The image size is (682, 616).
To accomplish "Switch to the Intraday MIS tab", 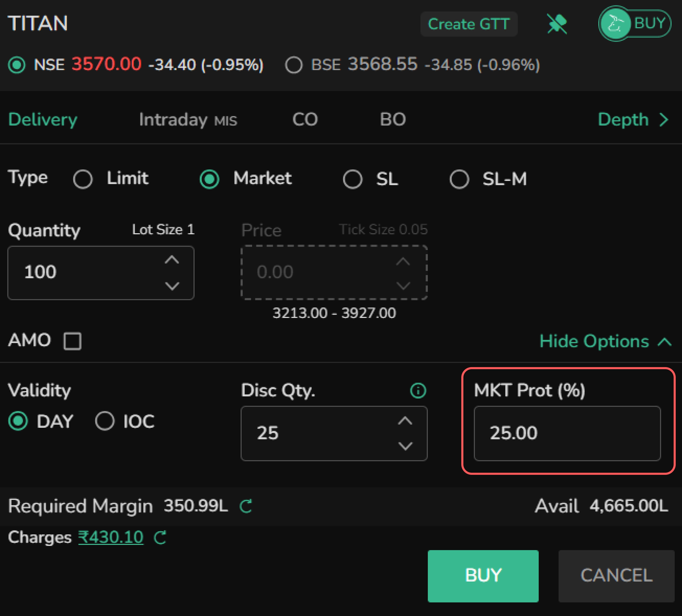I will click(188, 119).
